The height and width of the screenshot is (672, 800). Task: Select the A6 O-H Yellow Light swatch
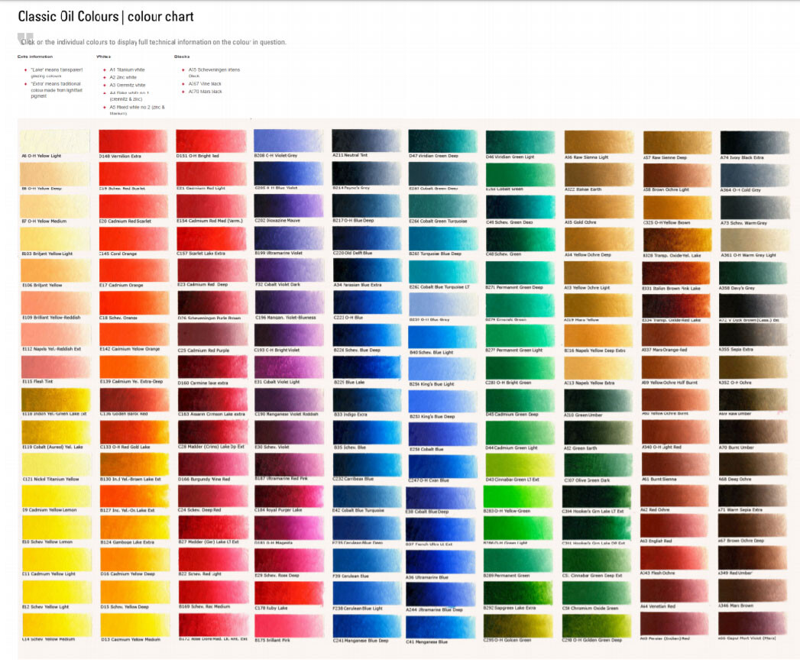(x=55, y=141)
